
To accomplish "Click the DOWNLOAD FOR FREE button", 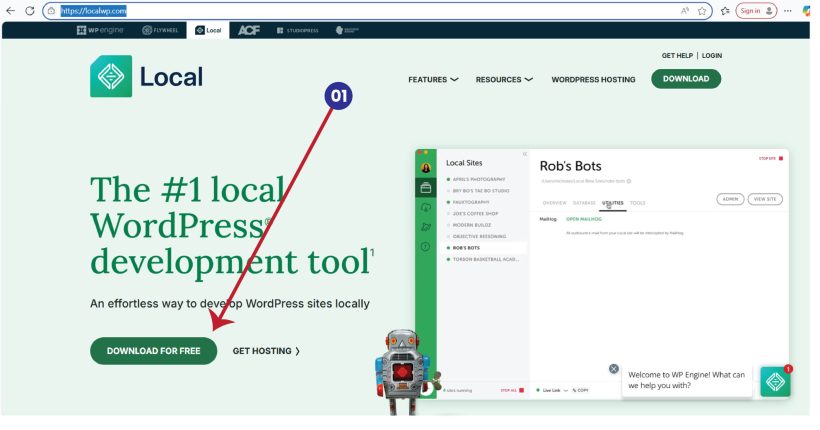I will click(x=154, y=350).
